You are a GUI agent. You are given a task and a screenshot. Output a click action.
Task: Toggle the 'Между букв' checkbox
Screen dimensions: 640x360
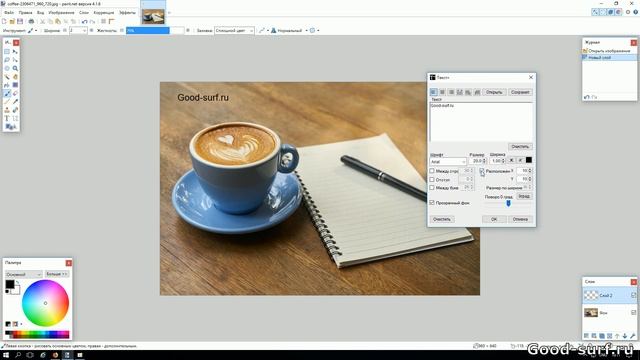432,188
